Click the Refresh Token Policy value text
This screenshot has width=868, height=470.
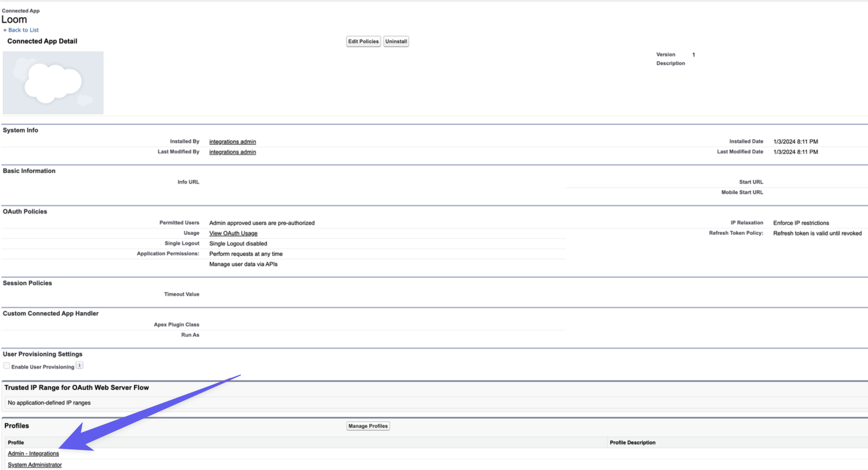pos(817,233)
